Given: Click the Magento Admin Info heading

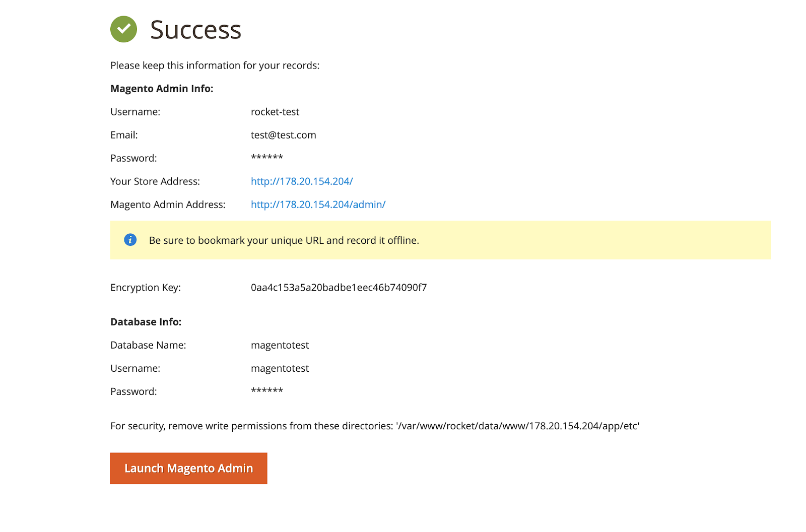Looking at the screenshot, I should [x=162, y=89].
